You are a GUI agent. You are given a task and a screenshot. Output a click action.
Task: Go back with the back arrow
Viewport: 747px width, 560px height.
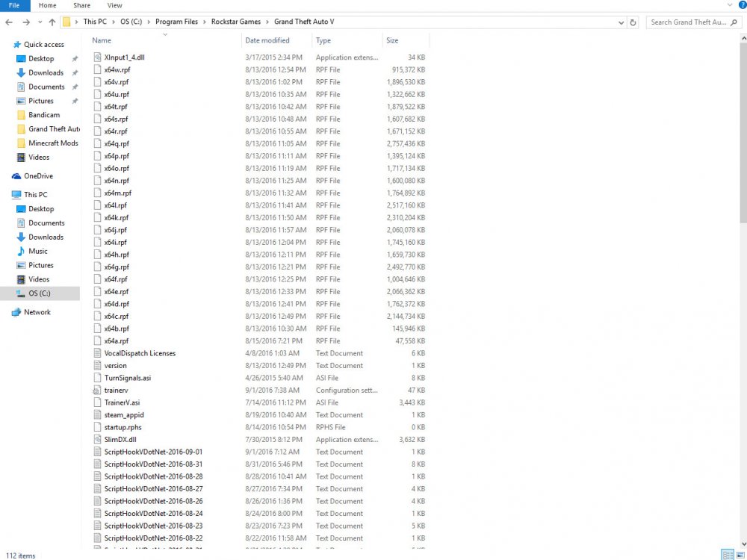[9, 22]
